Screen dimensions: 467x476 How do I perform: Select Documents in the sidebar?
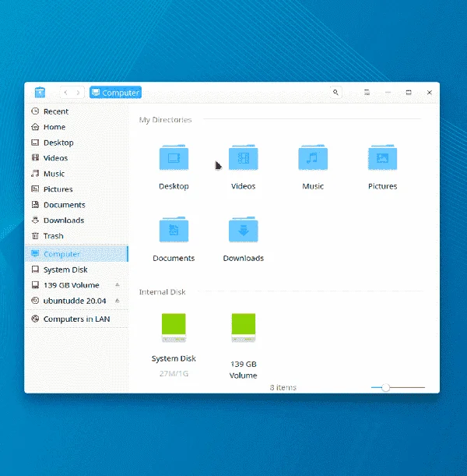click(x=76, y=205)
